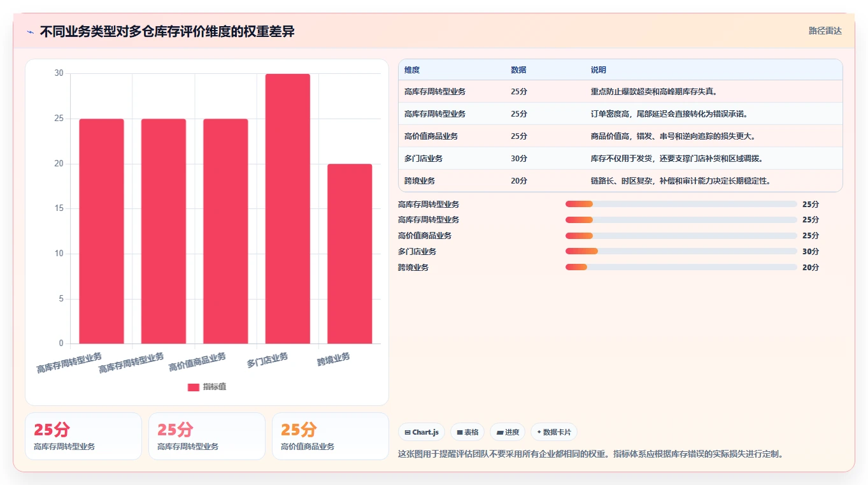This screenshot has height=485, width=868.
Task: Click the red legend swatch for 指标值
Action: (194, 387)
